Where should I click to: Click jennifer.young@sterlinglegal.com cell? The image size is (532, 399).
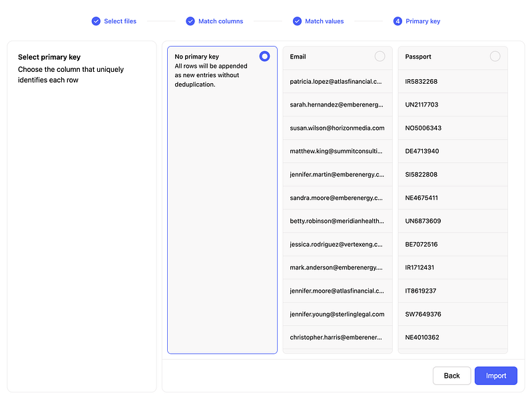click(338, 315)
